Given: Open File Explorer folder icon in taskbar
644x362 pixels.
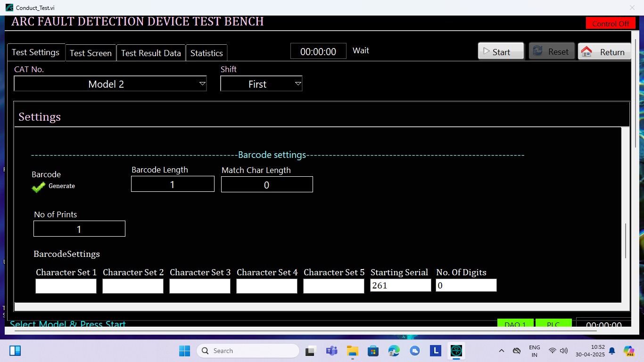Looking at the screenshot, I should click(353, 351).
